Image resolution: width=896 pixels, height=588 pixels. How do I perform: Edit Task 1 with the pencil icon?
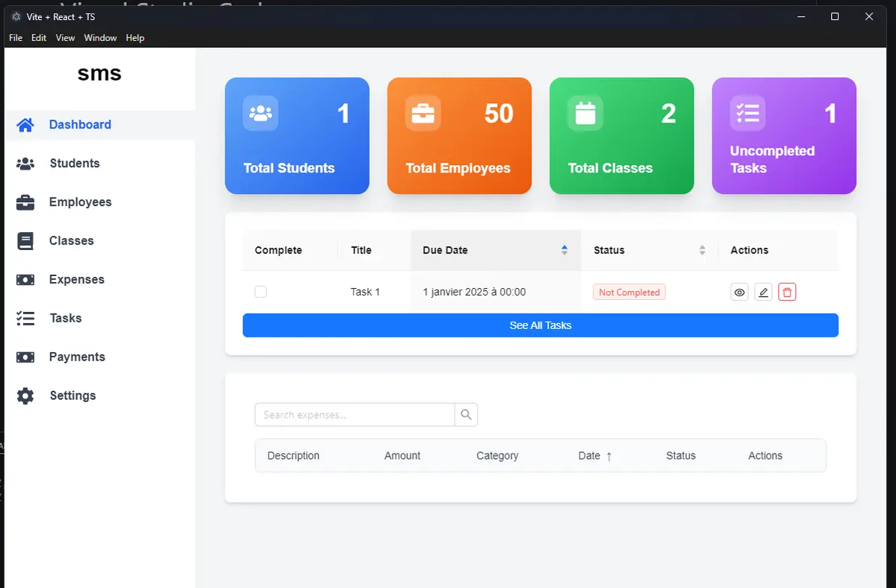coord(763,292)
